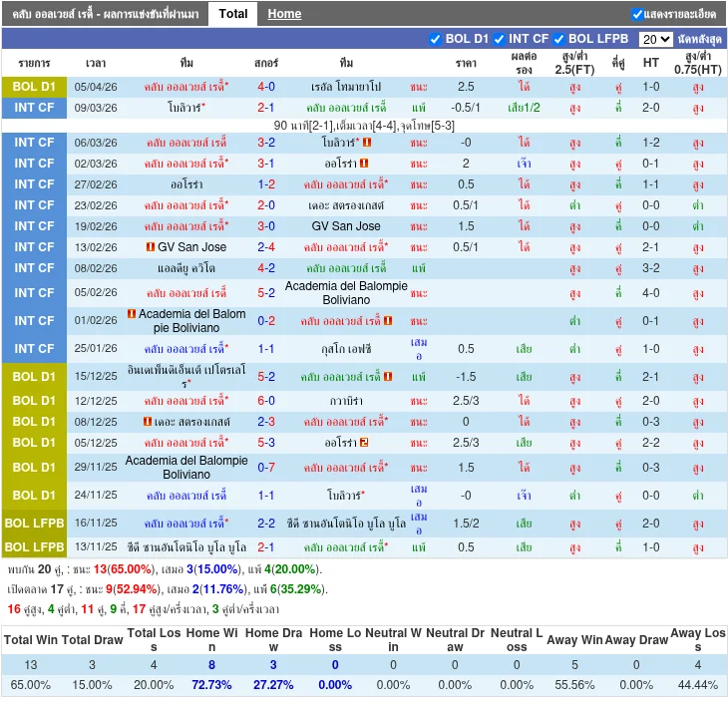The height and width of the screenshot is (703, 728).
Task: Open the 0-7 score from 29/11/25
Action: 266,468
